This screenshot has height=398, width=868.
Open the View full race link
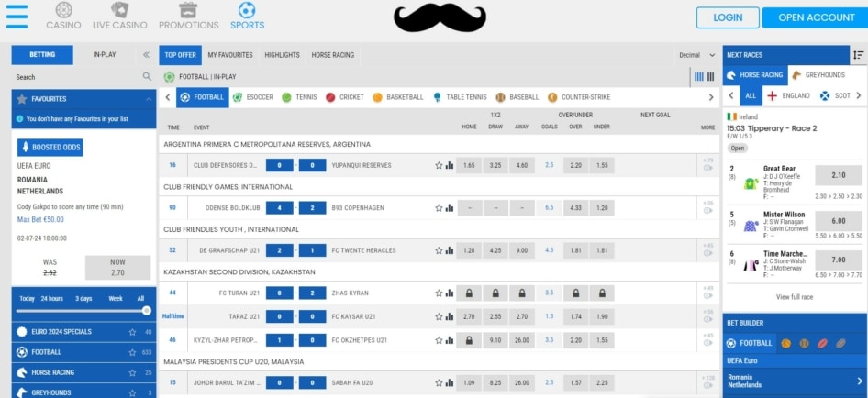point(795,297)
